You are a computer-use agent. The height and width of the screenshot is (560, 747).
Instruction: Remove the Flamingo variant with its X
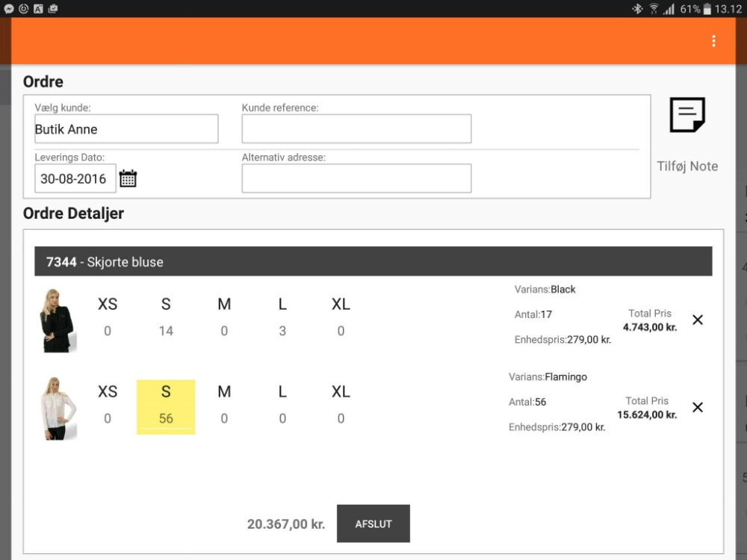[x=698, y=407]
